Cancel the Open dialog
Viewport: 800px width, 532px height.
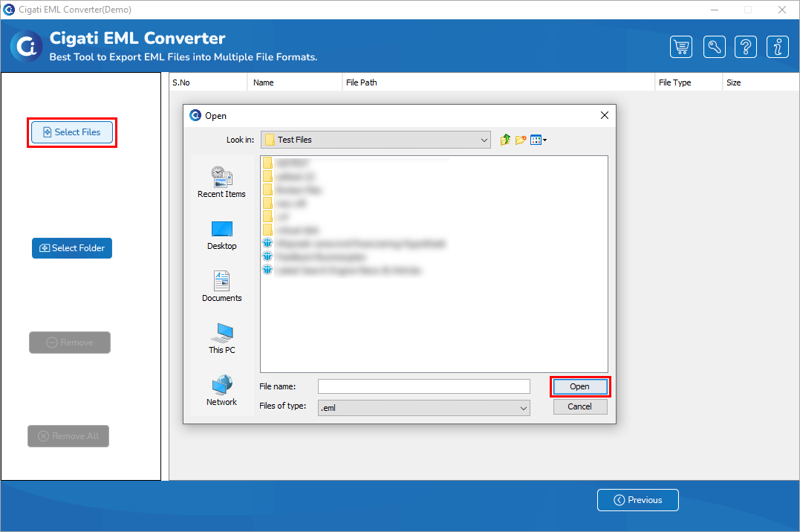(580, 406)
